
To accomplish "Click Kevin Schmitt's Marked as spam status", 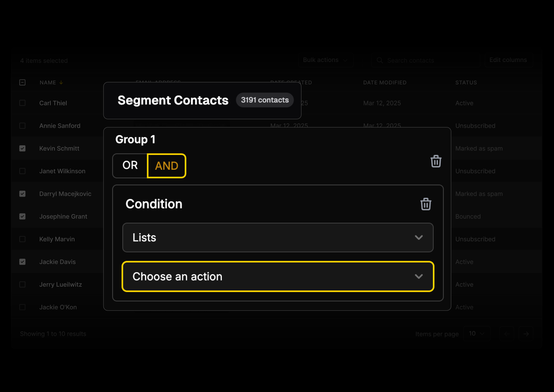I will (x=479, y=148).
